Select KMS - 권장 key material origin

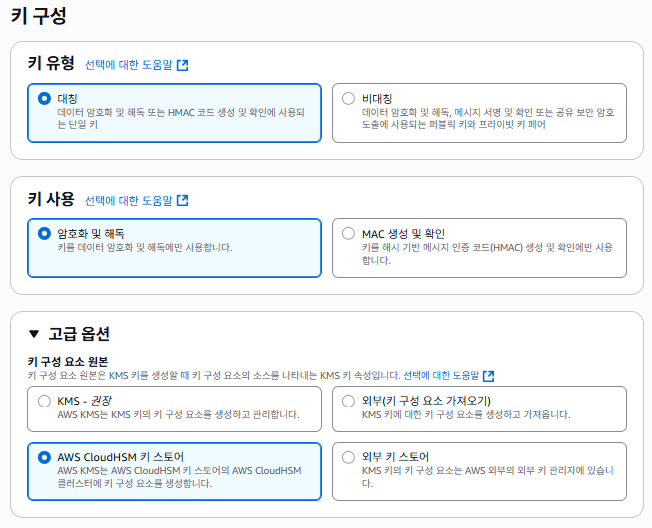coord(44,401)
